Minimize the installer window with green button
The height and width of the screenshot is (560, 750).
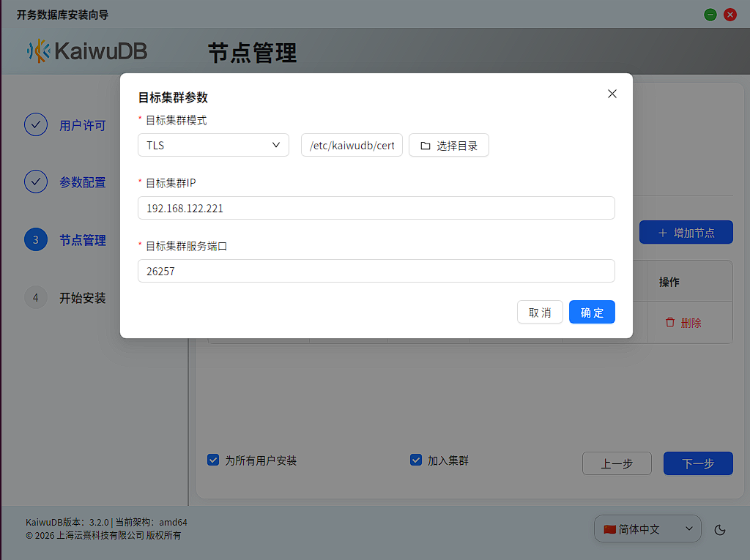pos(710,15)
